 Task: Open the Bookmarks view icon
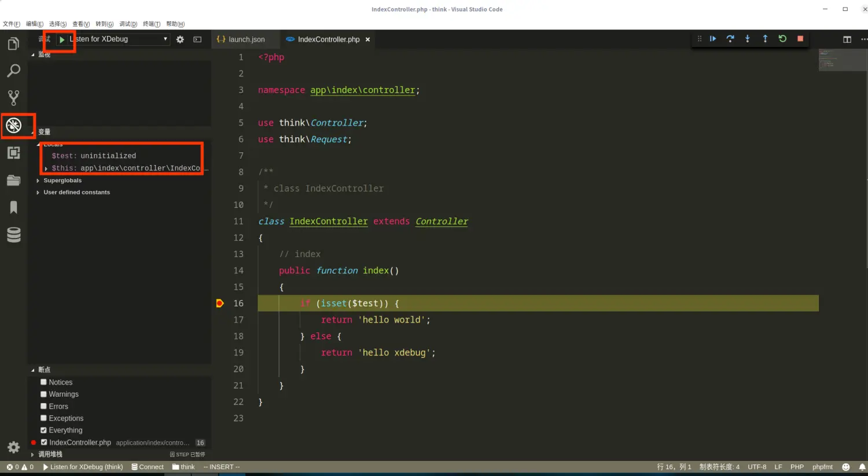(x=13, y=207)
